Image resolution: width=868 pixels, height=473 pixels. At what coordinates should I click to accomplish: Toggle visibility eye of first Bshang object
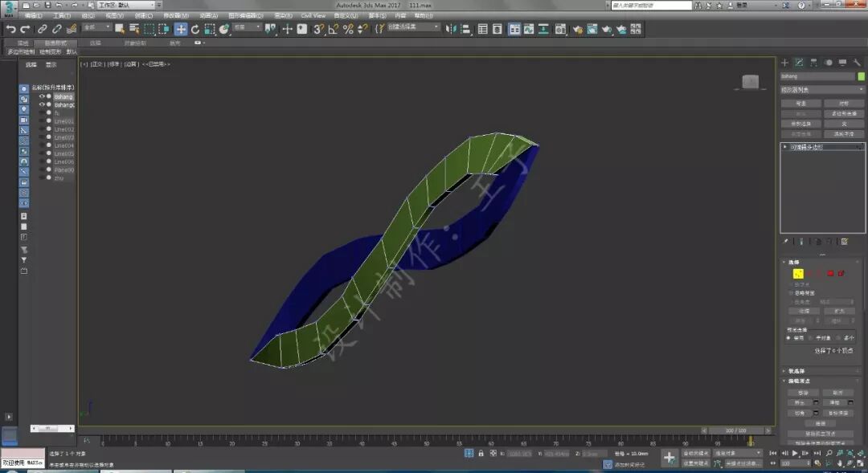[x=42, y=96]
